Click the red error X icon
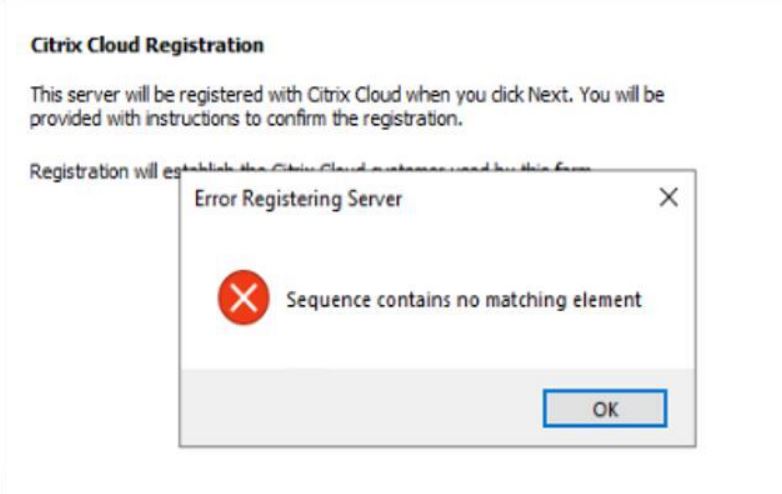The width and height of the screenshot is (782, 494). (243, 298)
